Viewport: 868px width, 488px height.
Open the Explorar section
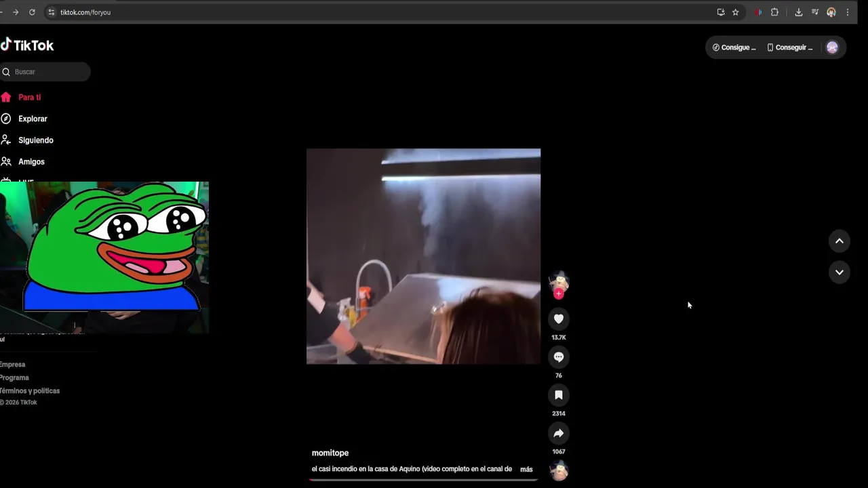coord(33,119)
